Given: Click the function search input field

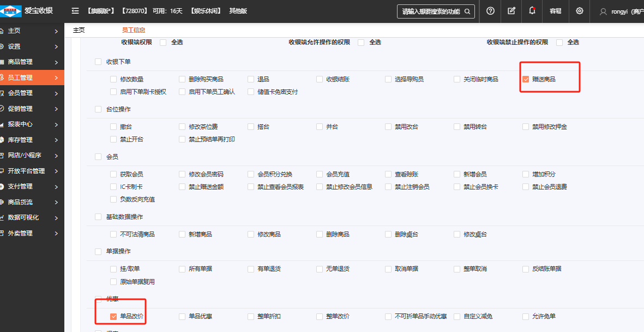Looking at the screenshot, I should pos(430,11).
